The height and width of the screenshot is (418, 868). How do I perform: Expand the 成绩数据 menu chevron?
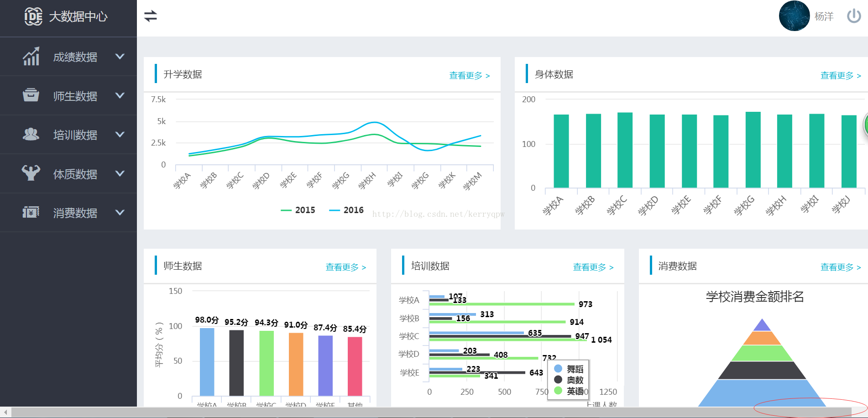click(x=120, y=57)
